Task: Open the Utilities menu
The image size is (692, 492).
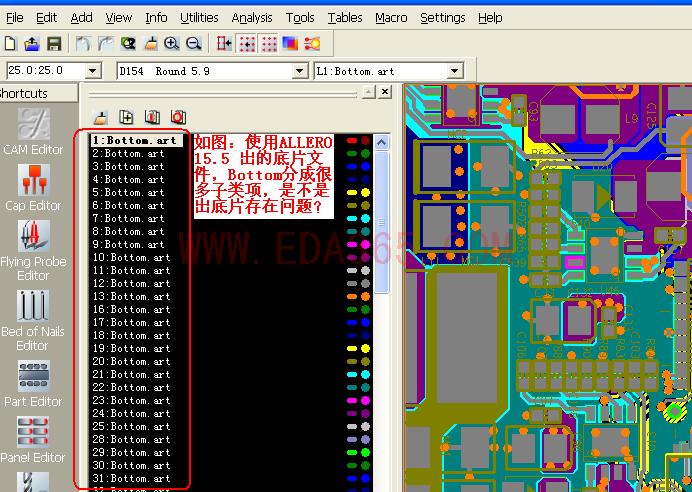Action: point(199,18)
